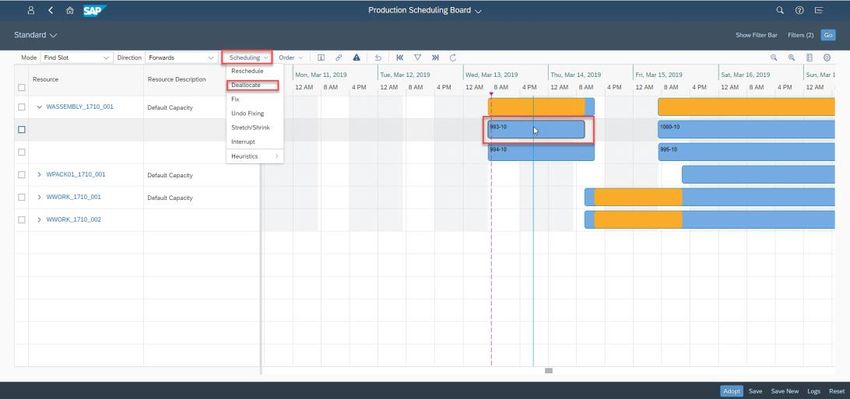Image resolution: width=850 pixels, height=399 pixels.
Task: Click Save New button
Action: coord(785,391)
